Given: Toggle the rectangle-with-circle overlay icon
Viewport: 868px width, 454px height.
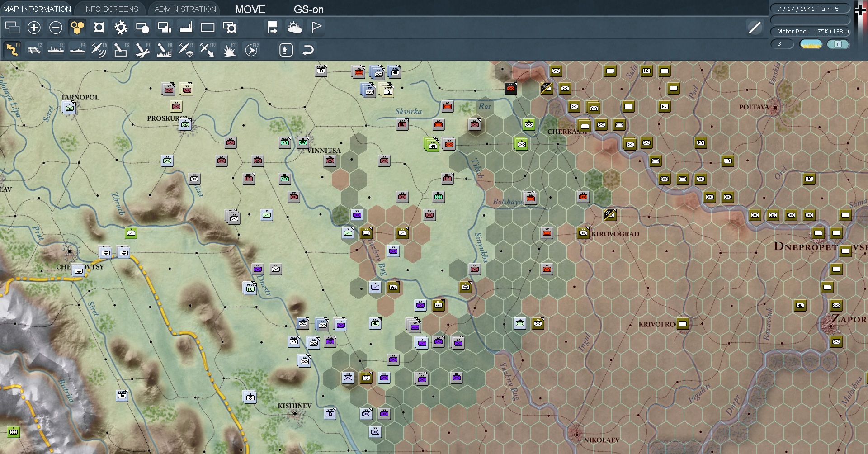Looking at the screenshot, I should pyautogui.click(x=142, y=28).
